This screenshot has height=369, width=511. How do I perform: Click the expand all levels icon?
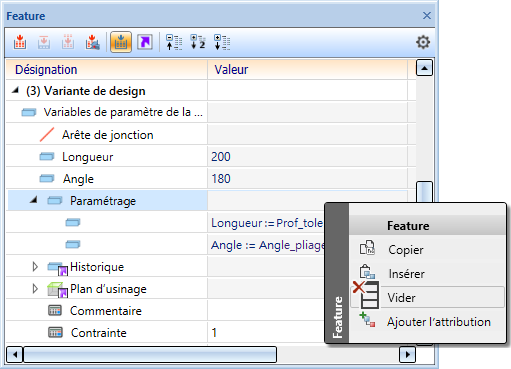222,42
